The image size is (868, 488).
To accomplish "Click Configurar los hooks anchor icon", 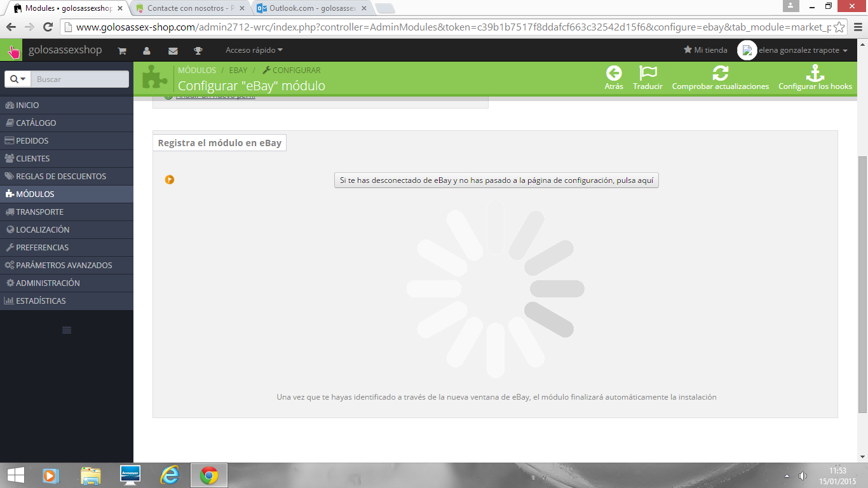I will click(815, 73).
